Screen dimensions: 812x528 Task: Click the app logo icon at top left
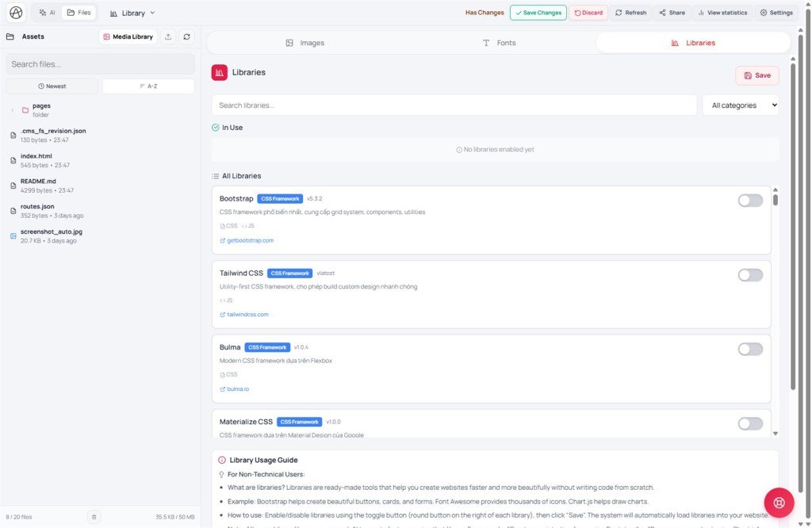click(16, 13)
